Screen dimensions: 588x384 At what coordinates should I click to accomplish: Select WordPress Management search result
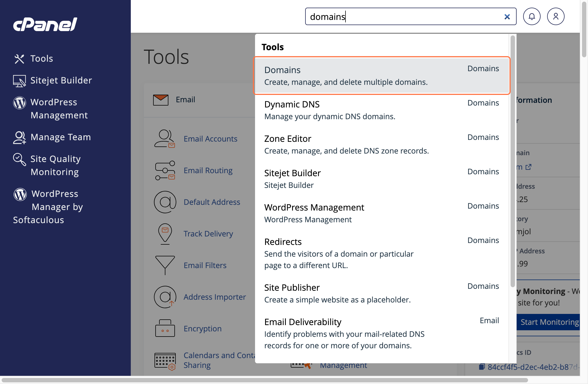click(x=381, y=213)
